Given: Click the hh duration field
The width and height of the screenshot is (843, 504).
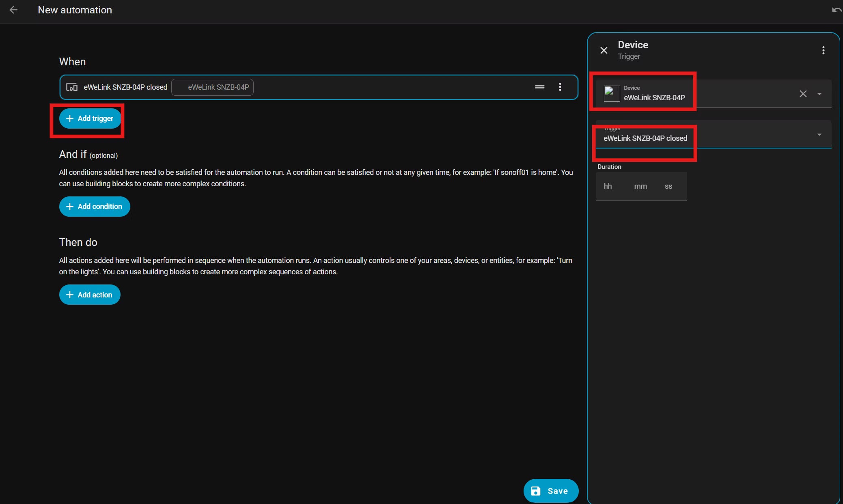Looking at the screenshot, I should [x=608, y=186].
